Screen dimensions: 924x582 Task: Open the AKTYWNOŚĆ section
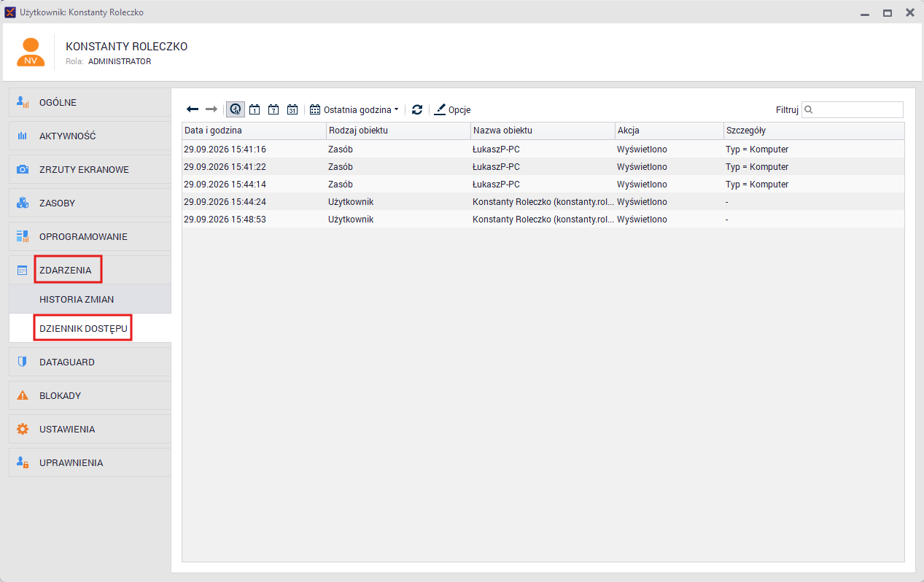(x=90, y=136)
